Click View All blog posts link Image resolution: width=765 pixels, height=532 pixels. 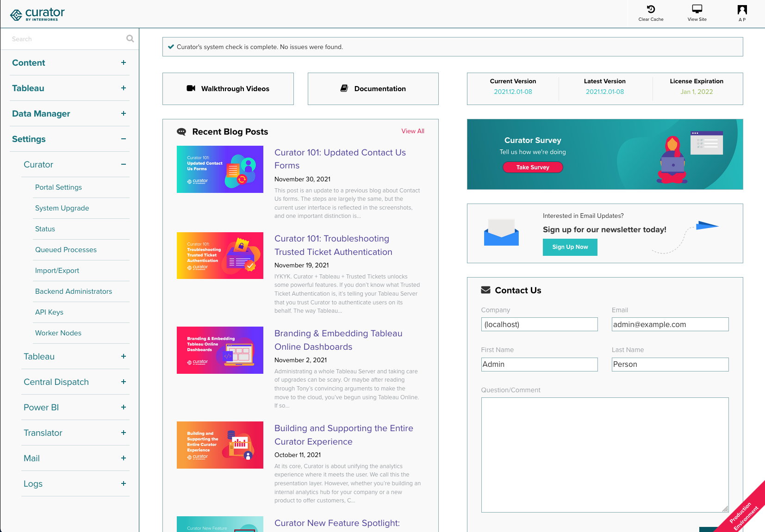click(413, 131)
